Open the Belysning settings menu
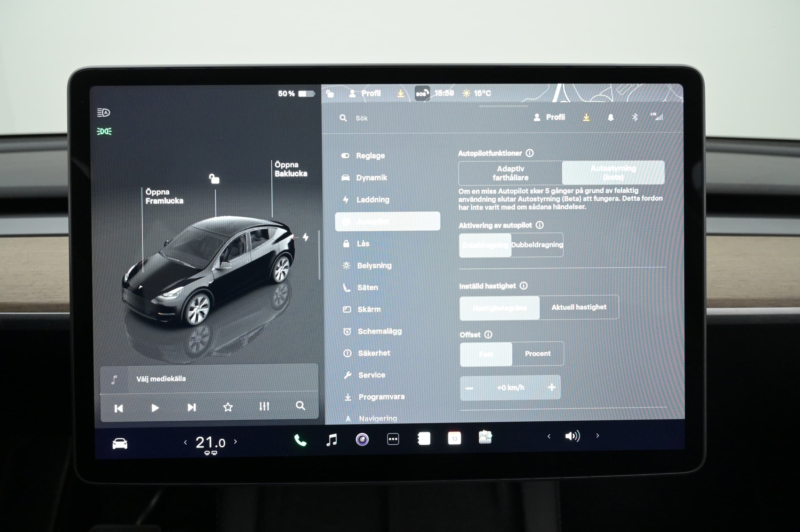800x532 pixels. coord(374,265)
